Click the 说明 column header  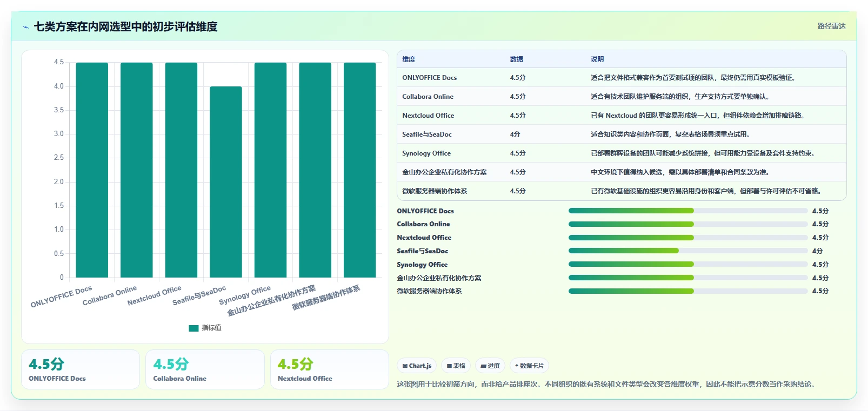597,59
